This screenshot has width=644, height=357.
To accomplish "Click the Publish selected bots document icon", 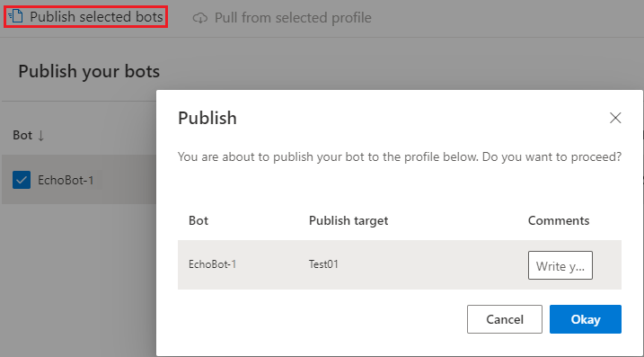I will [x=15, y=16].
